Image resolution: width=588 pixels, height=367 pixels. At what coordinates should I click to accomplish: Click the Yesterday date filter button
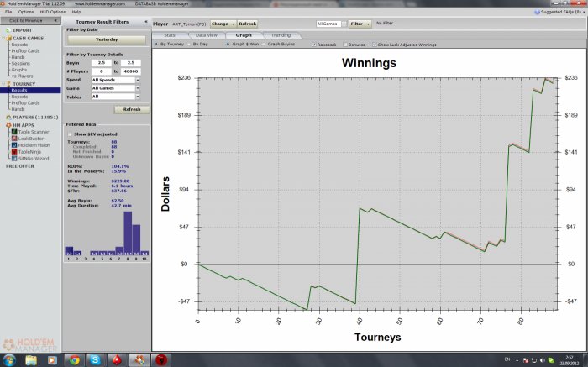coord(107,39)
